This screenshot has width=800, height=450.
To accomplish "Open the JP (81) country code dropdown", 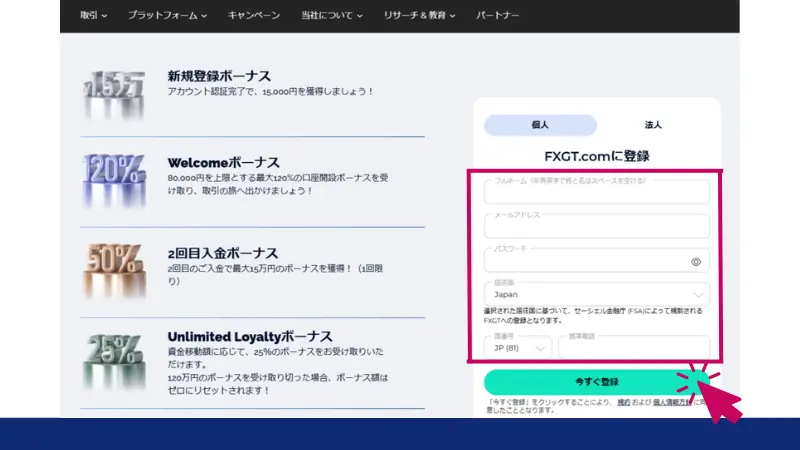I will tap(518, 348).
